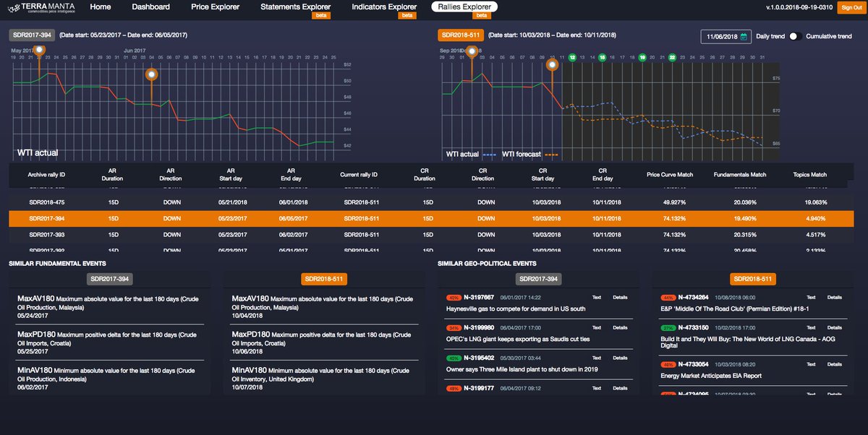Open MinAV180 Indonesia event dated 06/02/2017
This screenshot has height=435, width=868.
[109, 380]
